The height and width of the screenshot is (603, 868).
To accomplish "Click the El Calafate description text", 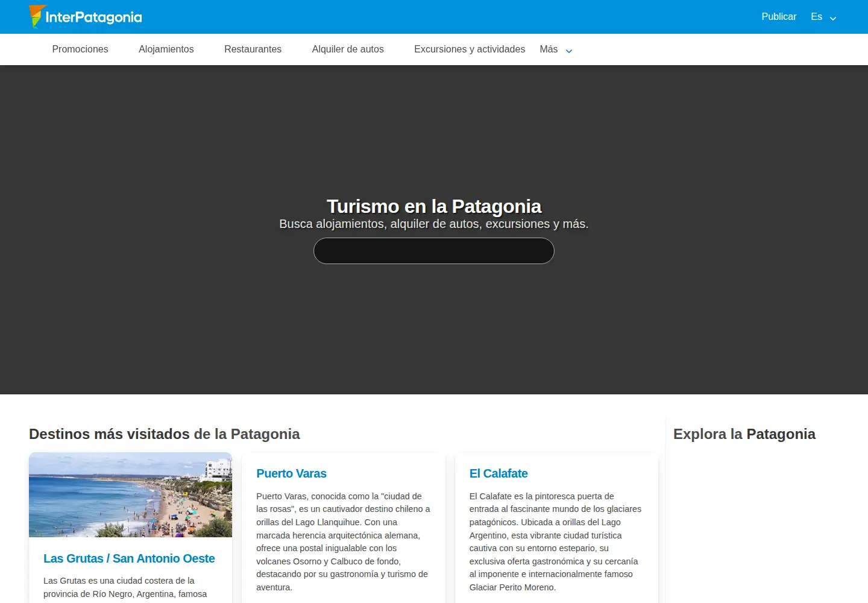I will 556,541.
